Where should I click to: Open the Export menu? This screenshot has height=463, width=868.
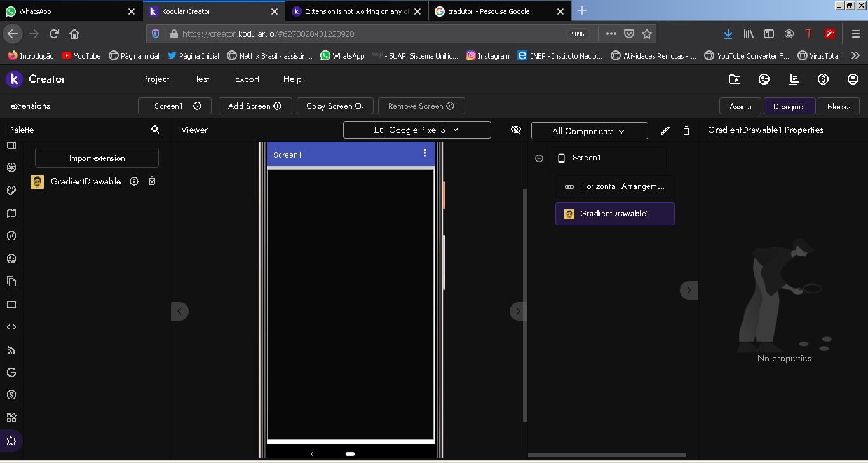pyautogui.click(x=247, y=79)
